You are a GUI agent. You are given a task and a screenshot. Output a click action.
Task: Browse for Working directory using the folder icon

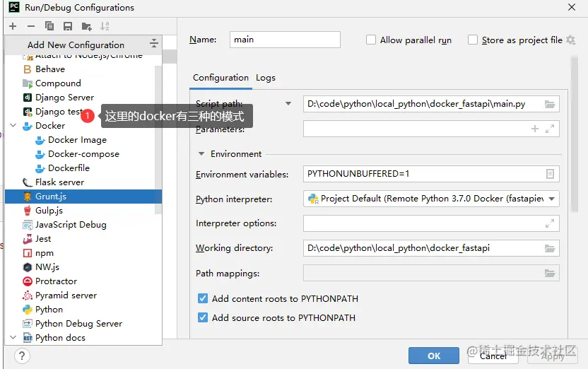pos(550,248)
